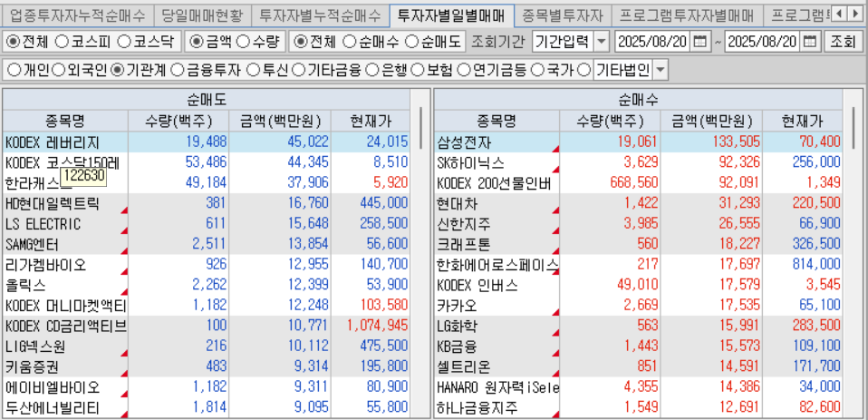The image size is (868, 420).
Task: Select SK하이닉스 row
Action: click(639, 162)
